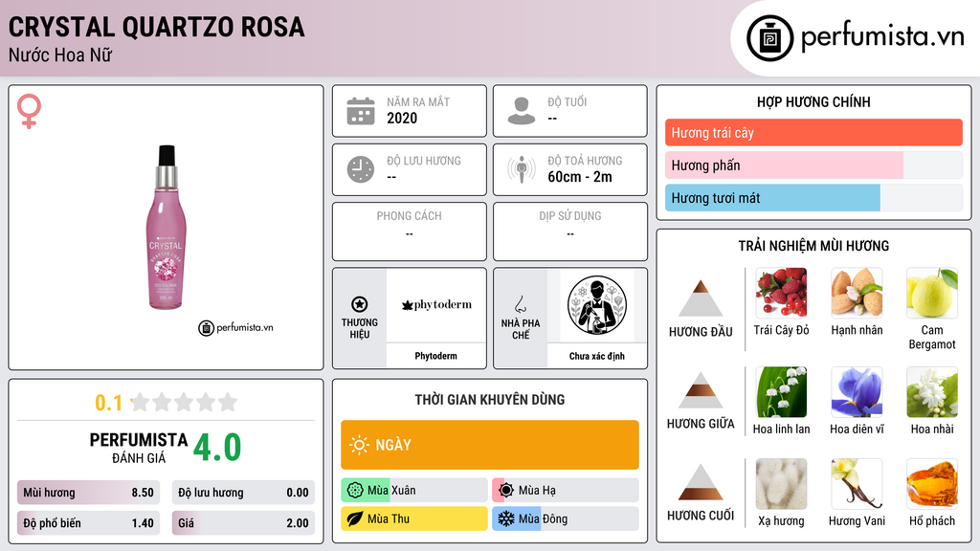Click the Mùi hương 8.50 score bar
Screen dimensions: 980x551
pos(88,493)
